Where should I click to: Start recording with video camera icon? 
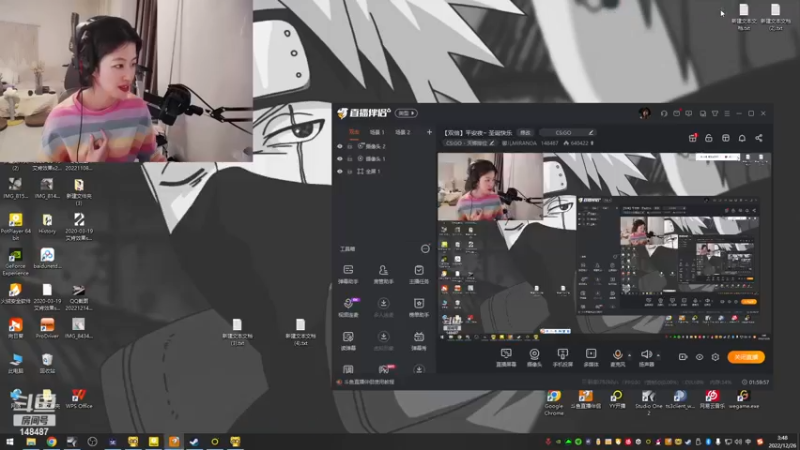click(x=683, y=357)
